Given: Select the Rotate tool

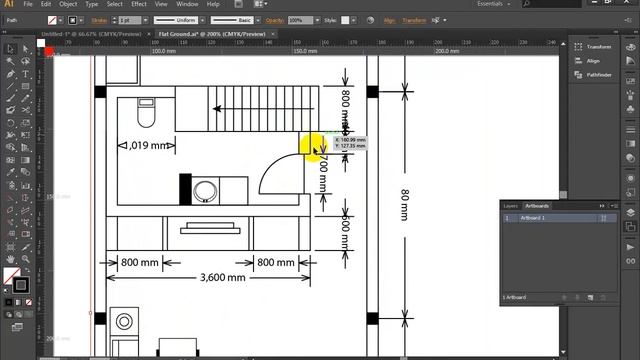Looking at the screenshot, I should 10,123.
